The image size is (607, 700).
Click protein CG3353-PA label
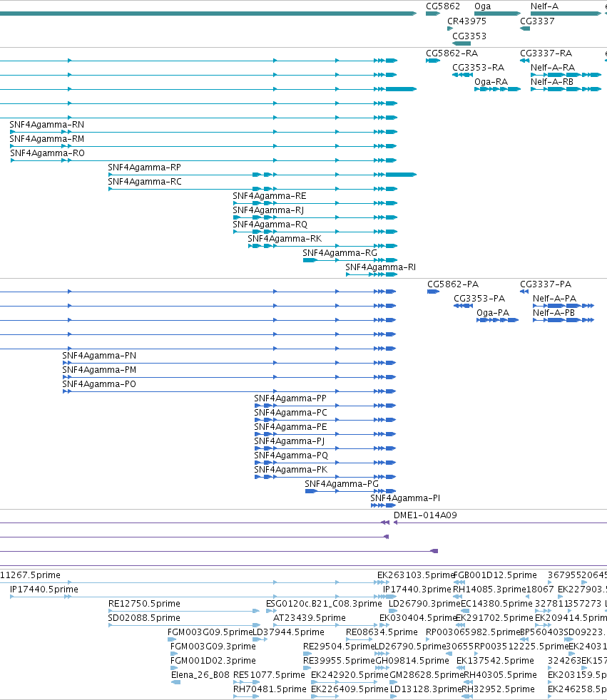(479, 299)
